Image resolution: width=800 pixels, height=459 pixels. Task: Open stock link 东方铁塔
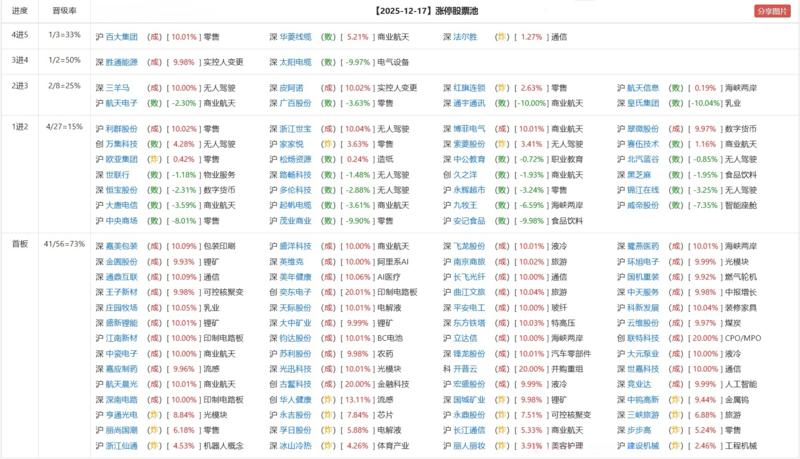pos(469,323)
